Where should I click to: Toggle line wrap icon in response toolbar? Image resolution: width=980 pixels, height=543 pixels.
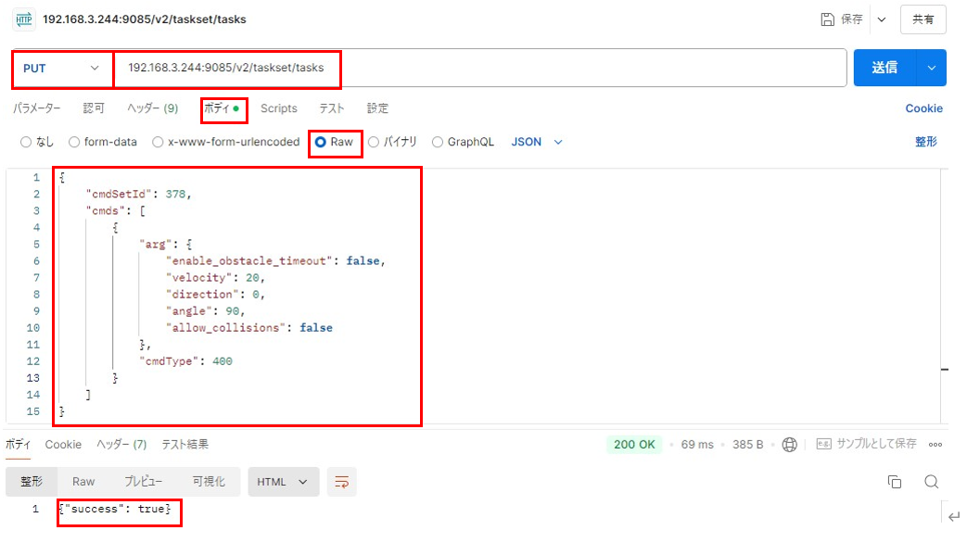[342, 482]
